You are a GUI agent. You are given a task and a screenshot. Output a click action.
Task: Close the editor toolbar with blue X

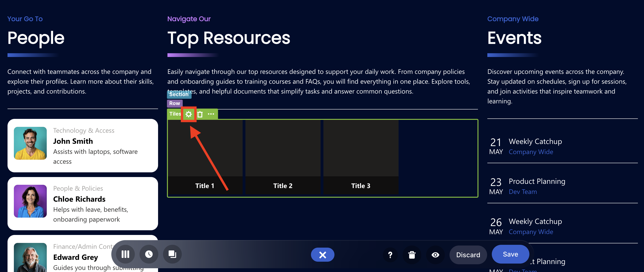(322, 255)
